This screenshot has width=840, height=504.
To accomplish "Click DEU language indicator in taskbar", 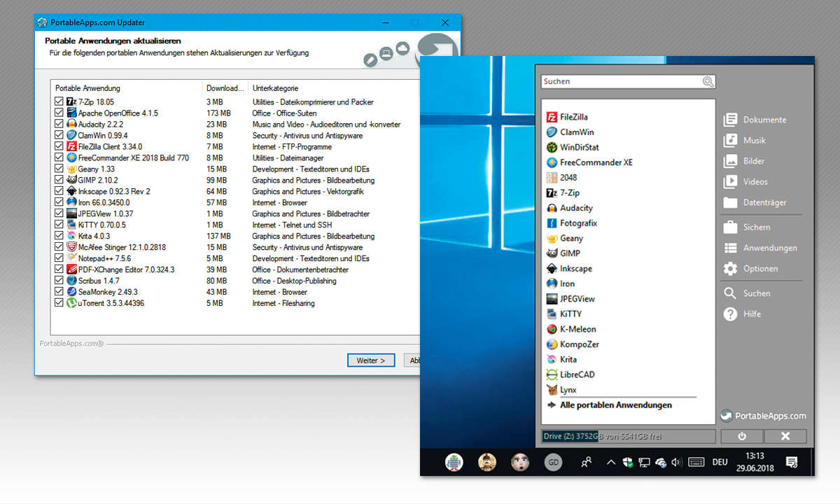I will click(x=720, y=462).
